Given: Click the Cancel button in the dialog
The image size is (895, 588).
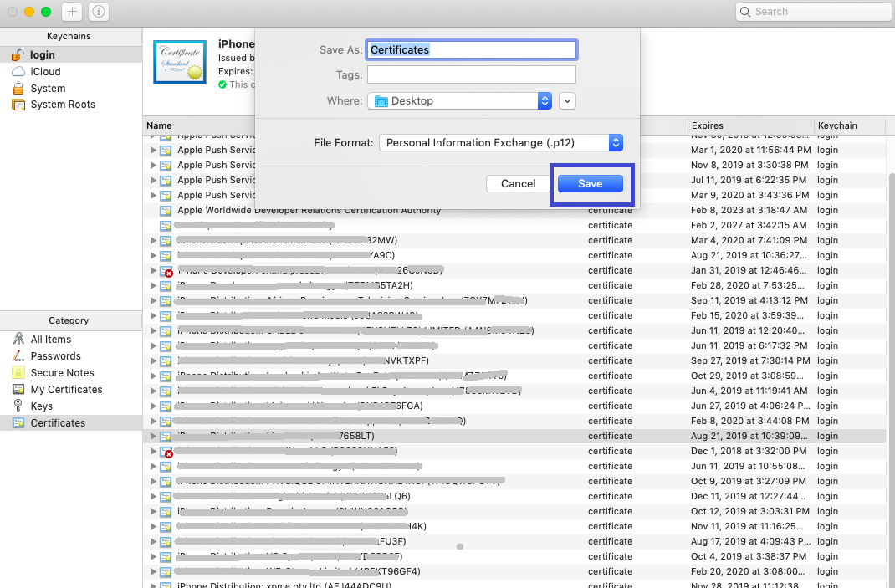Looking at the screenshot, I should pos(519,184).
